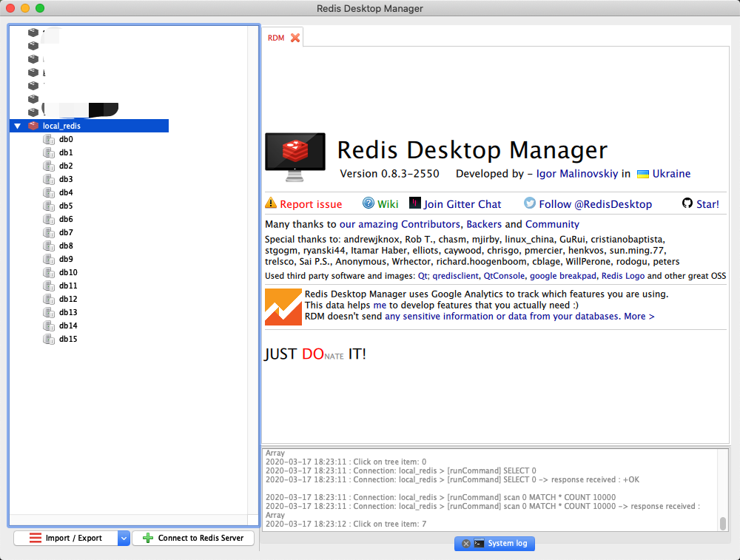
Task: Click database icon next to db6
Action: pyautogui.click(x=49, y=219)
